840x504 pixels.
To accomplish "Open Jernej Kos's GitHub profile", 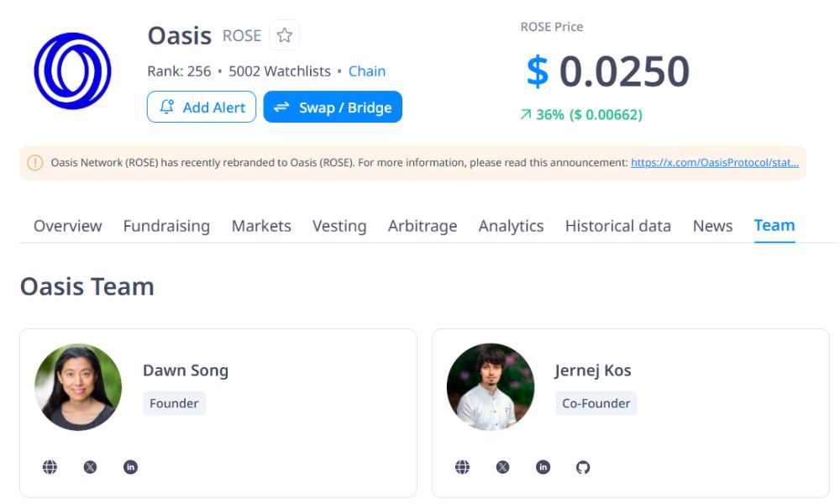I will (584, 466).
